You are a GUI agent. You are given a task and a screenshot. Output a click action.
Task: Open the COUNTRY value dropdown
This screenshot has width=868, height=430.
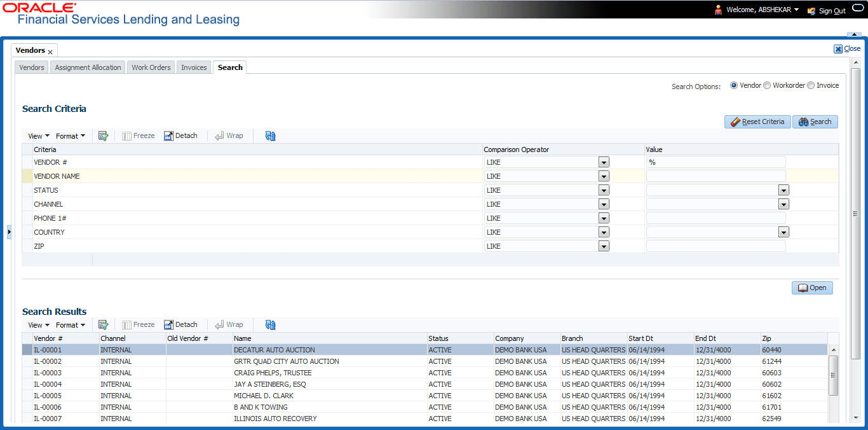coord(783,232)
